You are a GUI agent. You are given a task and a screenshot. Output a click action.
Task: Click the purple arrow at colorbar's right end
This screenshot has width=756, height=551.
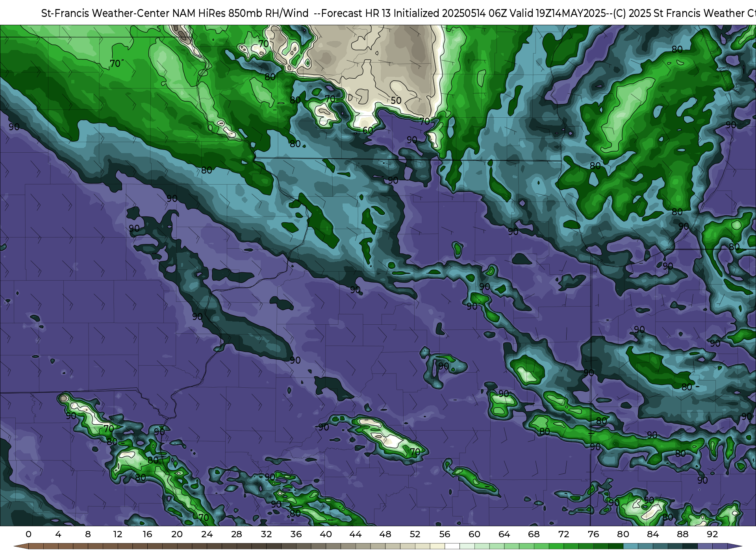(x=734, y=547)
